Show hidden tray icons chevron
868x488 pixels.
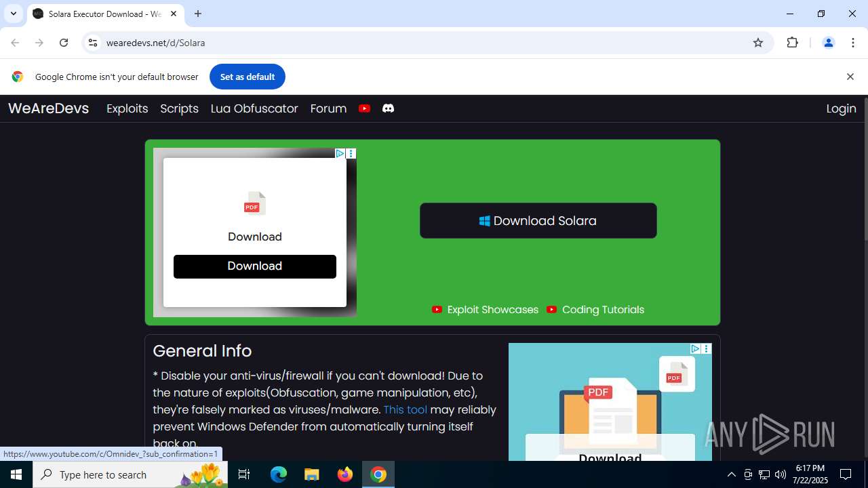pos(731,474)
